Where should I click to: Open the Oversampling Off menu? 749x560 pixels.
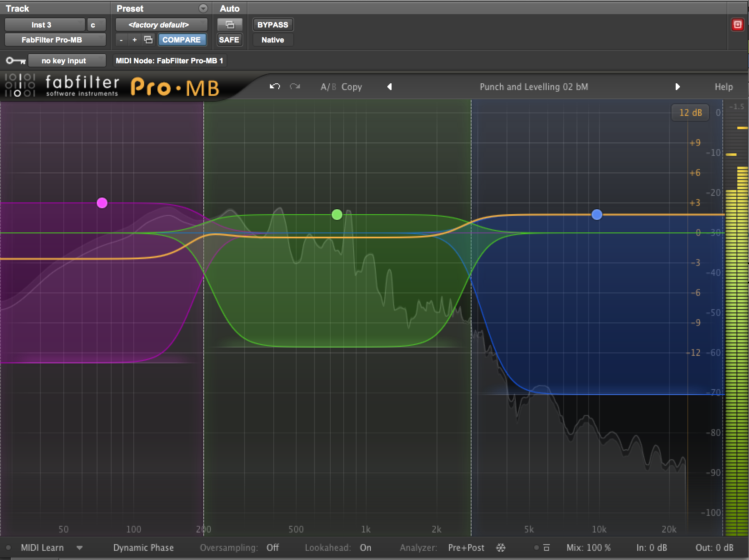click(x=272, y=547)
